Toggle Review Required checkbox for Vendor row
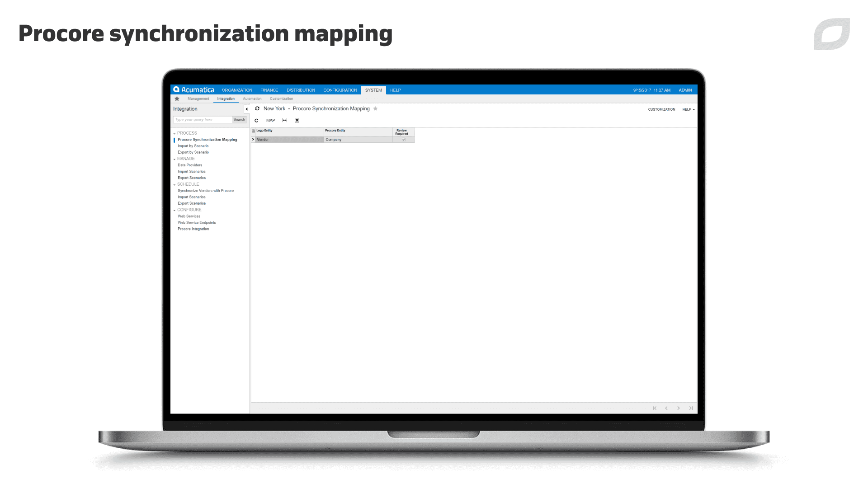This screenshot has width=868, height=488. (404, 140)
